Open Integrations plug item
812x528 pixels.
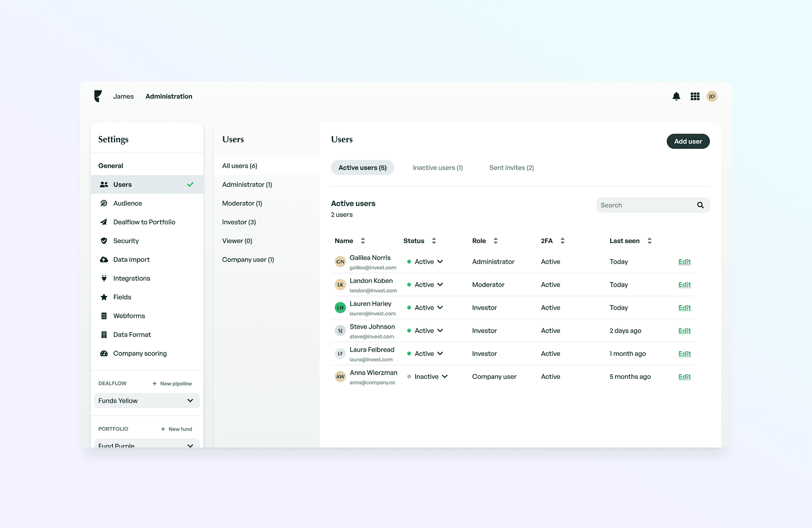click(132, 278)
